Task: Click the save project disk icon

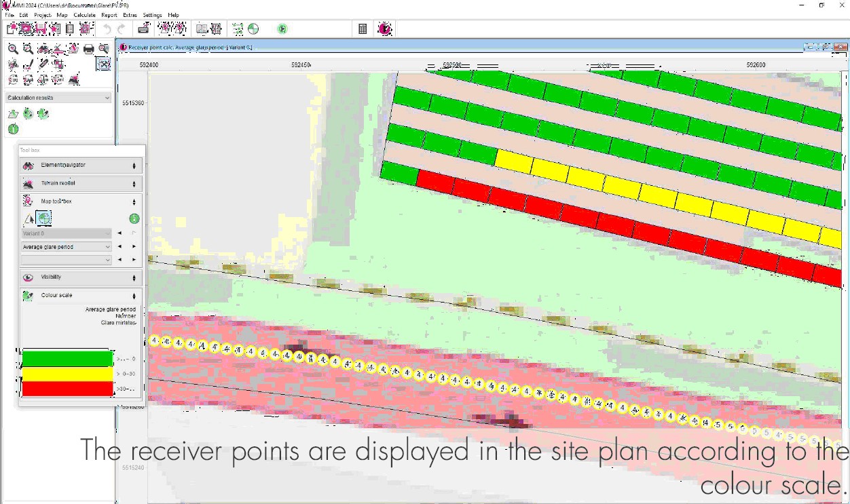Action: point(41,28)
